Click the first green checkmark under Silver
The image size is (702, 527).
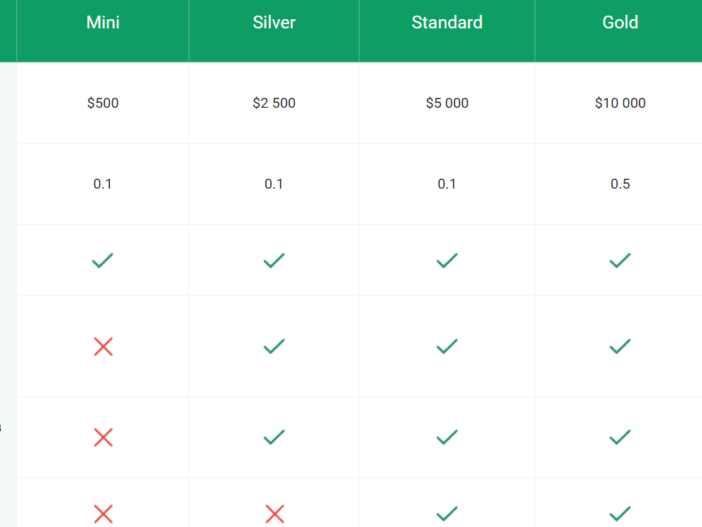274,260
